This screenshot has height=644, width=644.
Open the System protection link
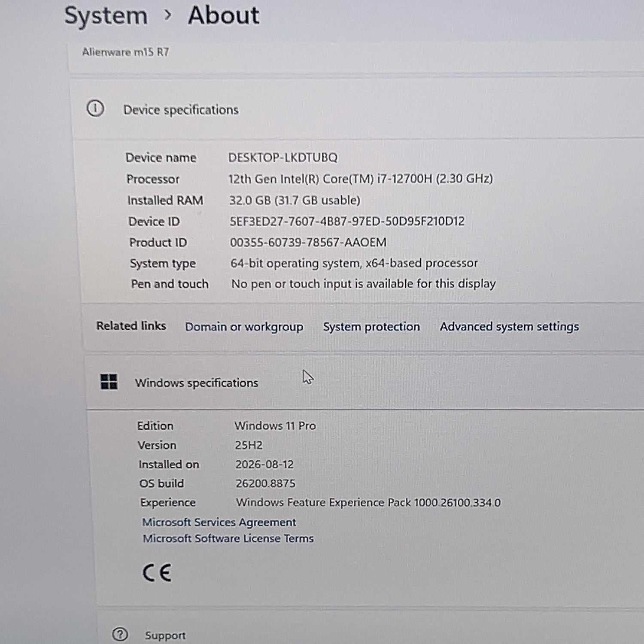[x=371, y=327]
